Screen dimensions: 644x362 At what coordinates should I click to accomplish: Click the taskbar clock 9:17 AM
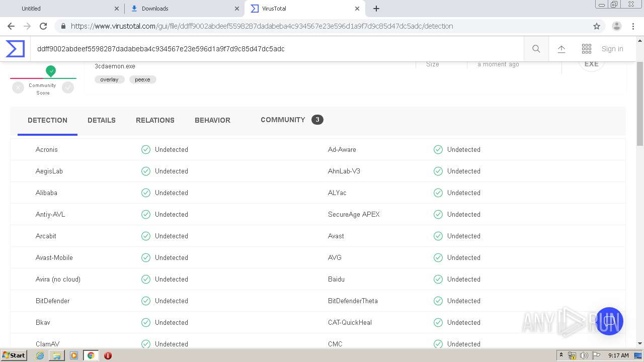pos(618,355)
